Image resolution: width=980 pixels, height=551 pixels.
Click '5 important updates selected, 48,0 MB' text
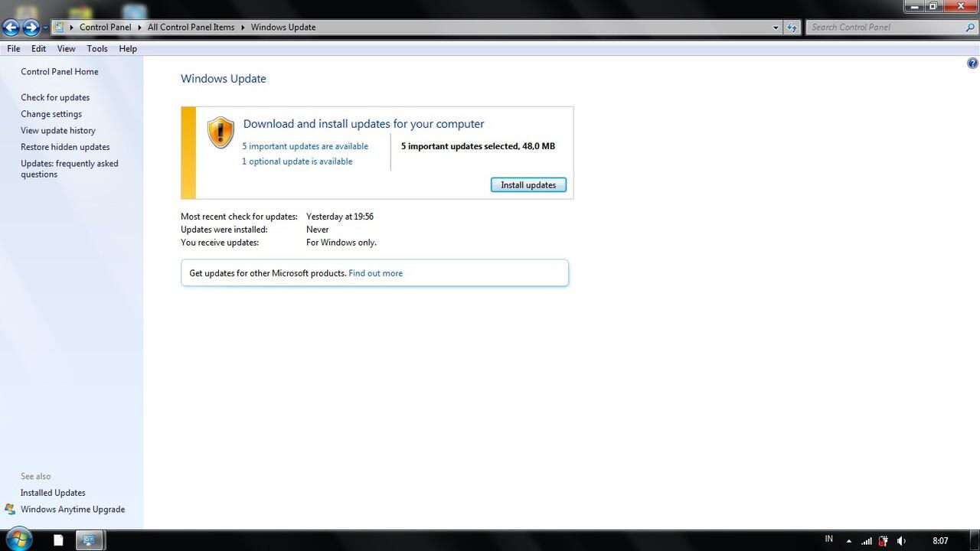[x=478, y=146]
